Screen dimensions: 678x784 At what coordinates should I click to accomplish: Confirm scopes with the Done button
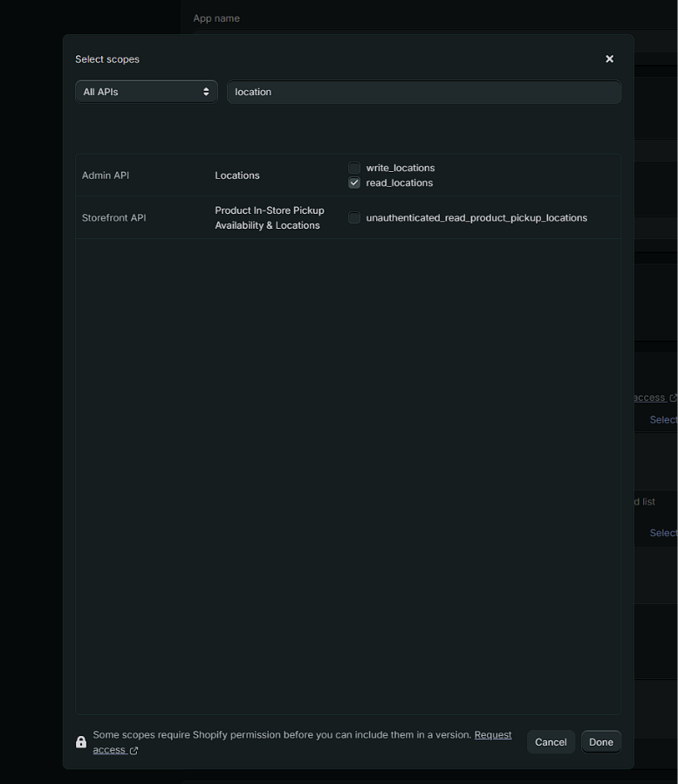600,742
